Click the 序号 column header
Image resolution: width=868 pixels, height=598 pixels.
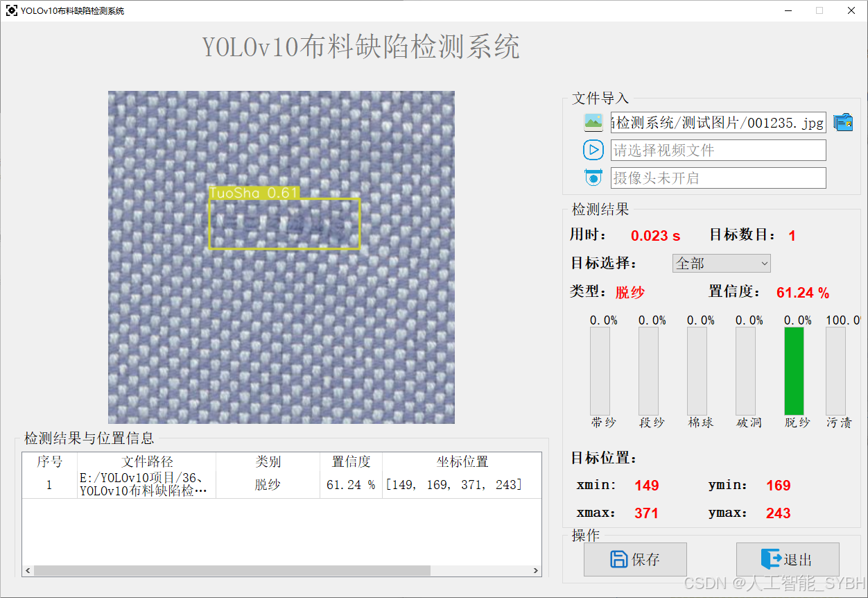click(49, 462)
